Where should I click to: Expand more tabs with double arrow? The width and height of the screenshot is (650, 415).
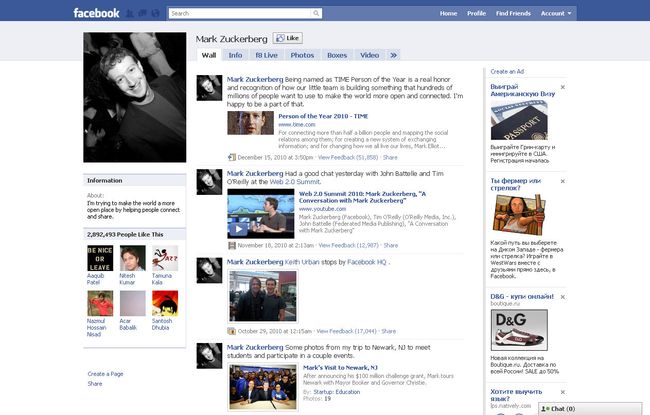(393, 55)
